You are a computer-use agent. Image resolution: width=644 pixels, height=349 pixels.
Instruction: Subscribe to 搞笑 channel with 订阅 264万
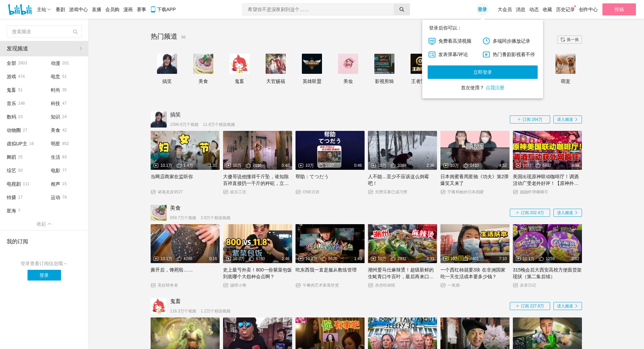[x=530, y=119]
